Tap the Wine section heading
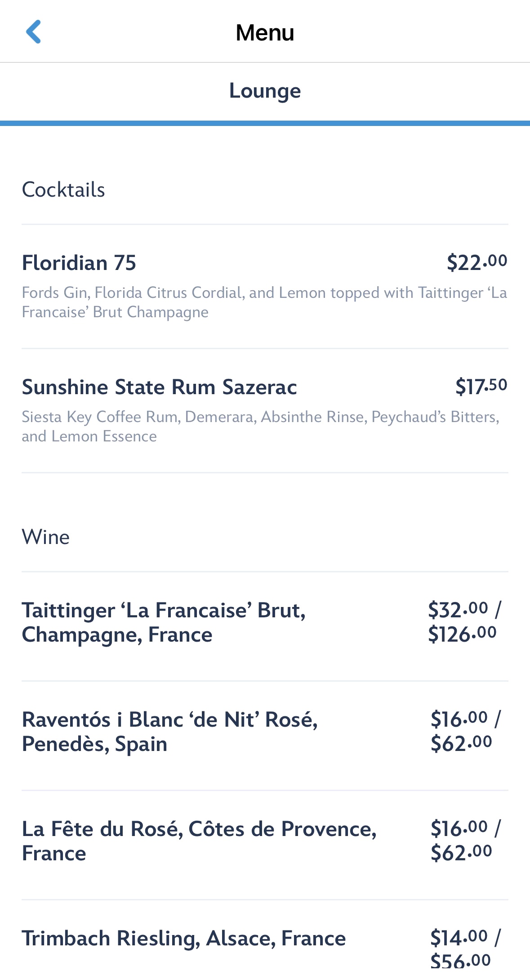Viewport: 530px width, 980px height. (x=46, y=537)
